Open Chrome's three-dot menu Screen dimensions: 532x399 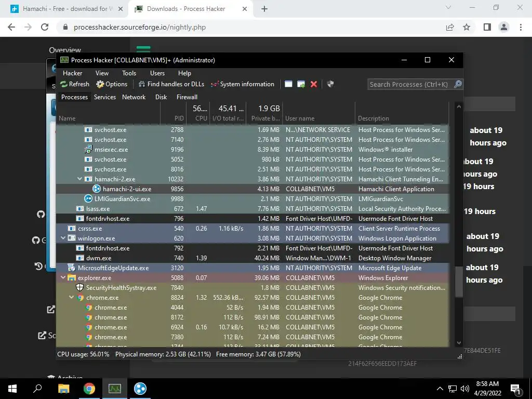pyautogui.click(x=521, y=27)
